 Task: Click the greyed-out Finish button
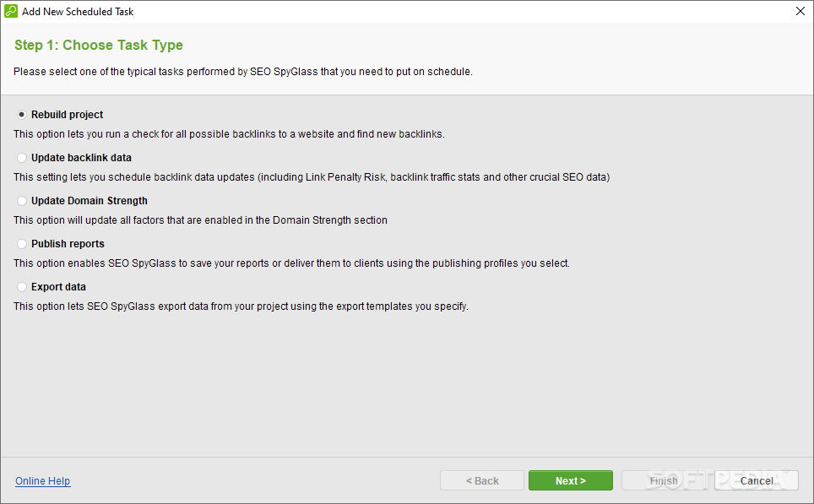664,480
